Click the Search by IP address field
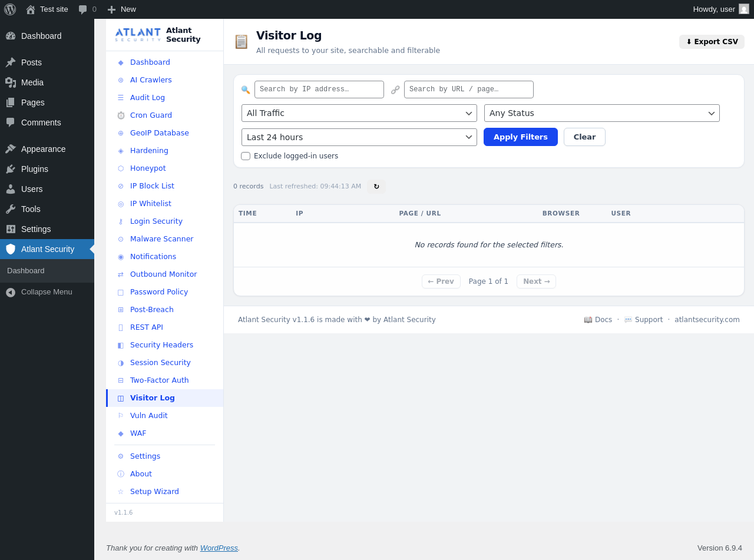This screenshot has height=560, width=754. 319,90
